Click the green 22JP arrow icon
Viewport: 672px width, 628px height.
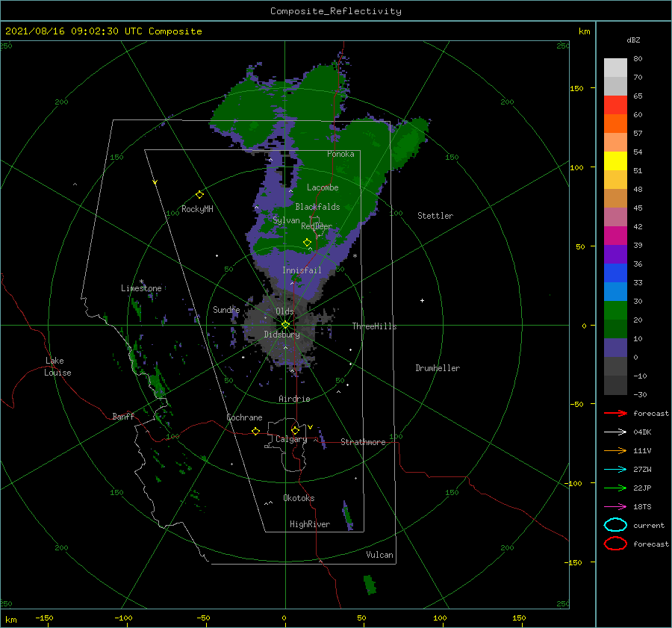[x=616, y=488]
